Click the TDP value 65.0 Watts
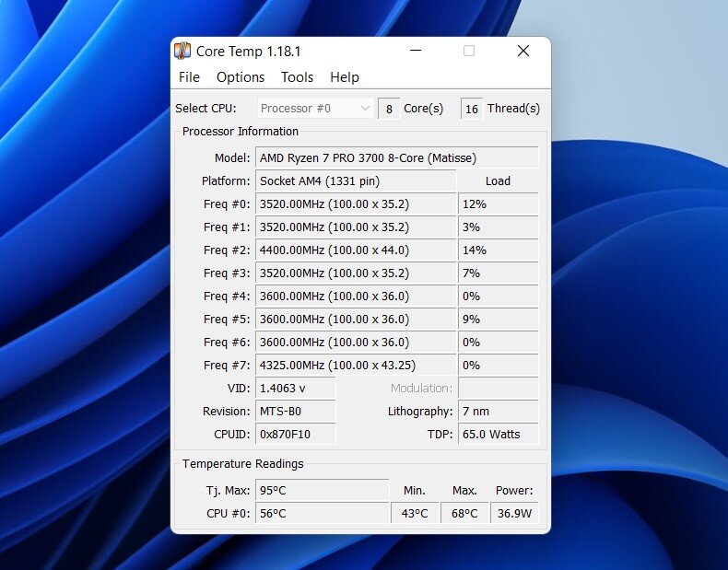 tap(499, 434)
